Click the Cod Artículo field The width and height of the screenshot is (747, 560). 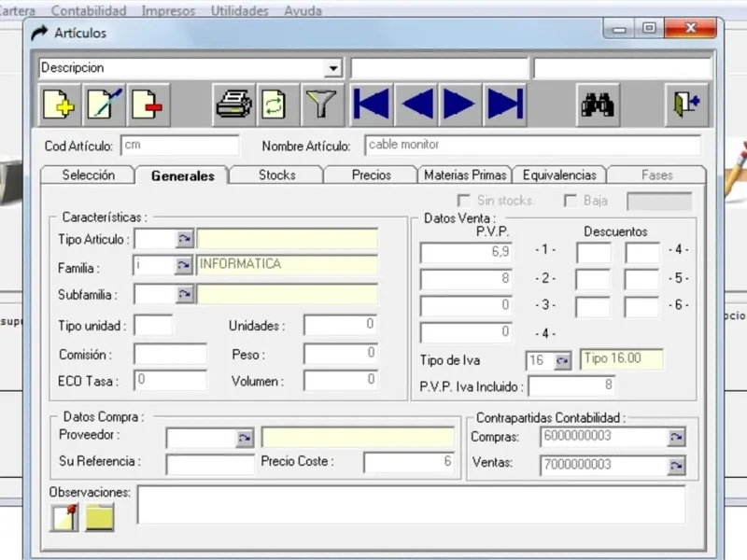pyautogui.click(x=179, y=146)
